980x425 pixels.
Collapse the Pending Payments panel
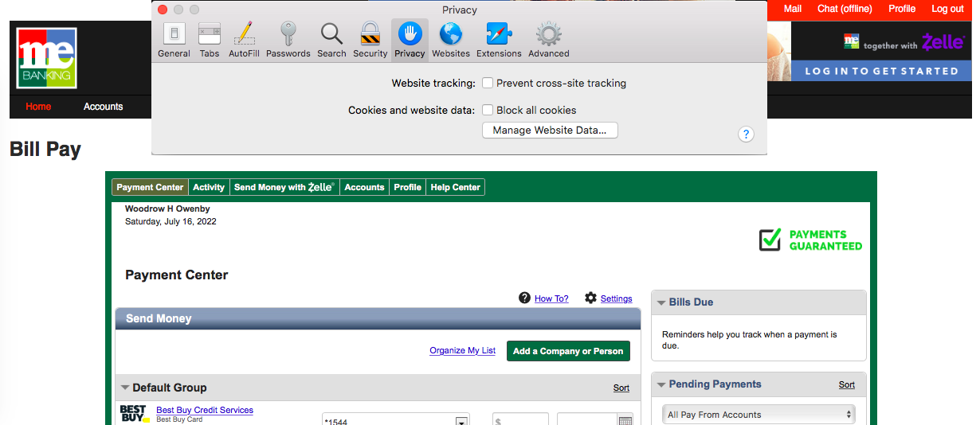click(661, 384)
